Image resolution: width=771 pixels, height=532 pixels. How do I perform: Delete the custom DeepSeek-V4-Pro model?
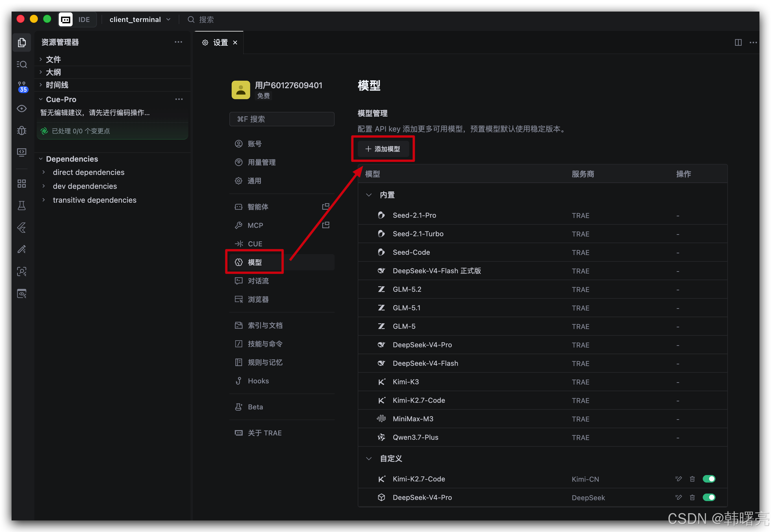692,497
